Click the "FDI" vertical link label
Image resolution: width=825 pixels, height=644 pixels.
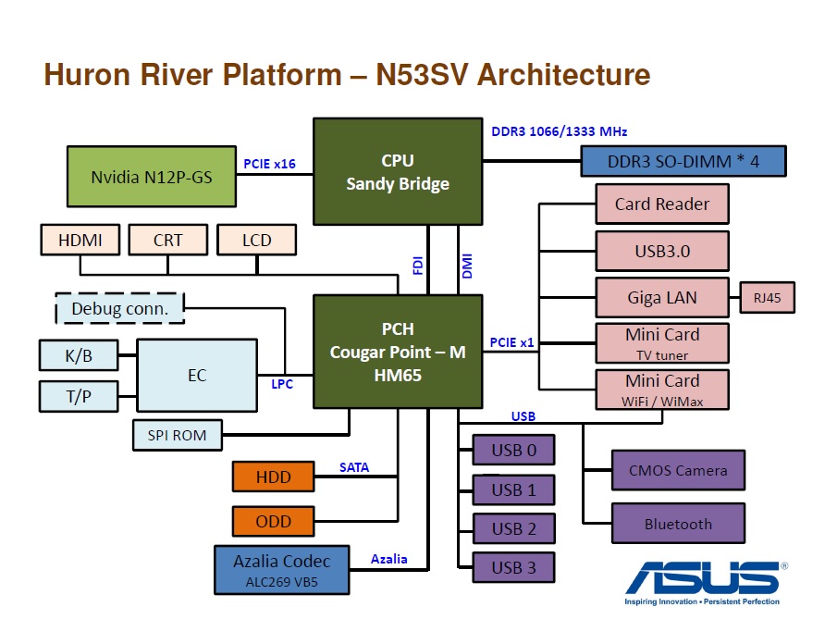(418, 266)
